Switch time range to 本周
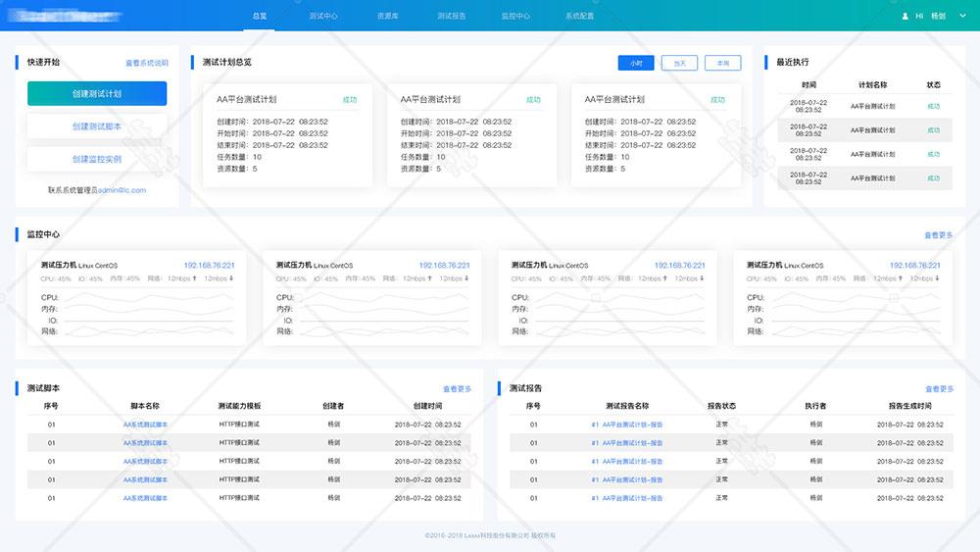980x552 pixels. (722, 63)
